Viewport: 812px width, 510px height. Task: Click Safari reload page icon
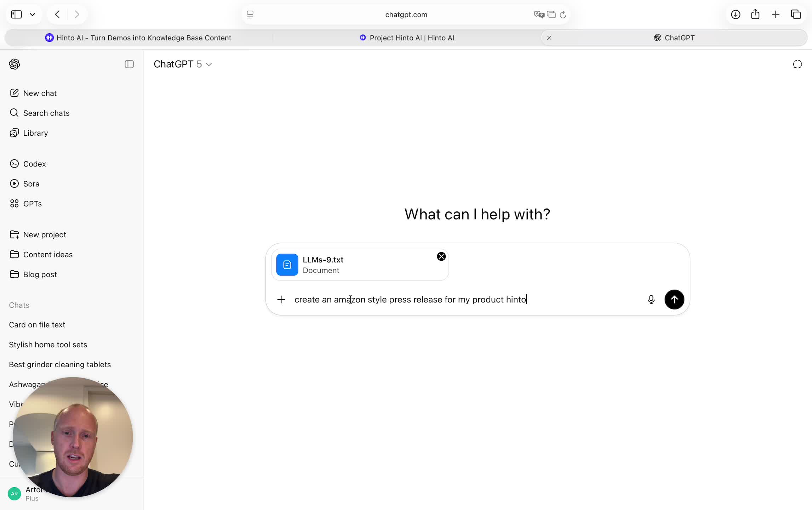pos(563,15)
